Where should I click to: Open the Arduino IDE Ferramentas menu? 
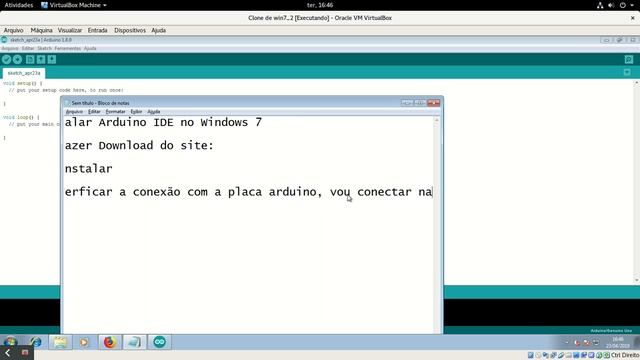click(x=67, y=48)
